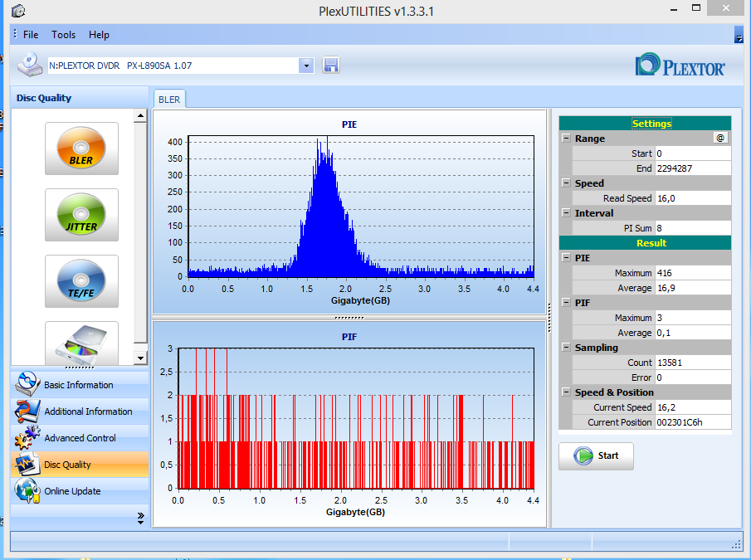Click the Read Speed value 16,0

693,197
